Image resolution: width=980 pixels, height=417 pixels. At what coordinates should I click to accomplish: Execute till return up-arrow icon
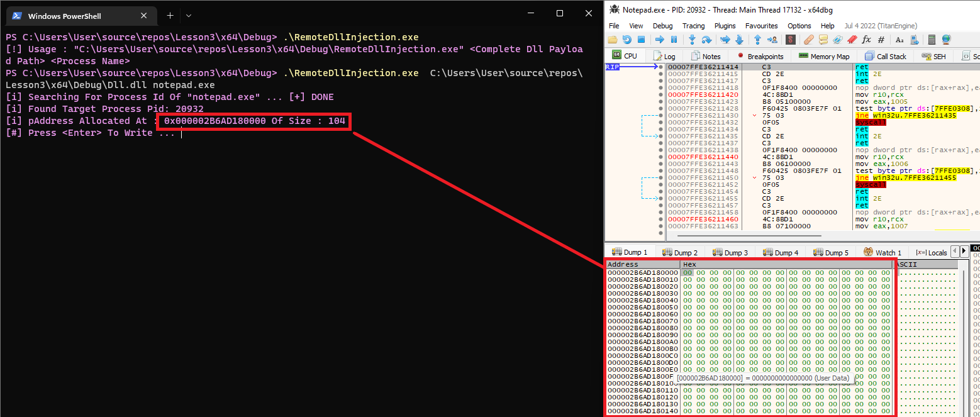point(757,40)
